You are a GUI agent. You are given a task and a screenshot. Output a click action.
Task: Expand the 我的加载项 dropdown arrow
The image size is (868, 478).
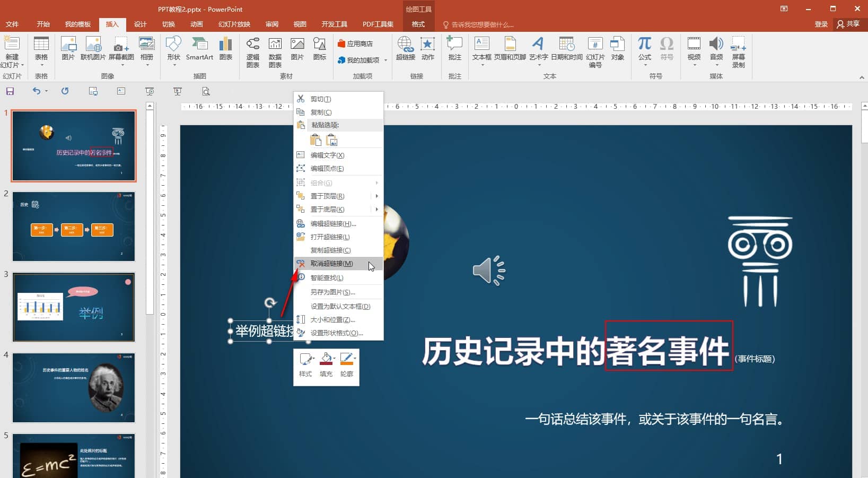(x=385, y=60)
